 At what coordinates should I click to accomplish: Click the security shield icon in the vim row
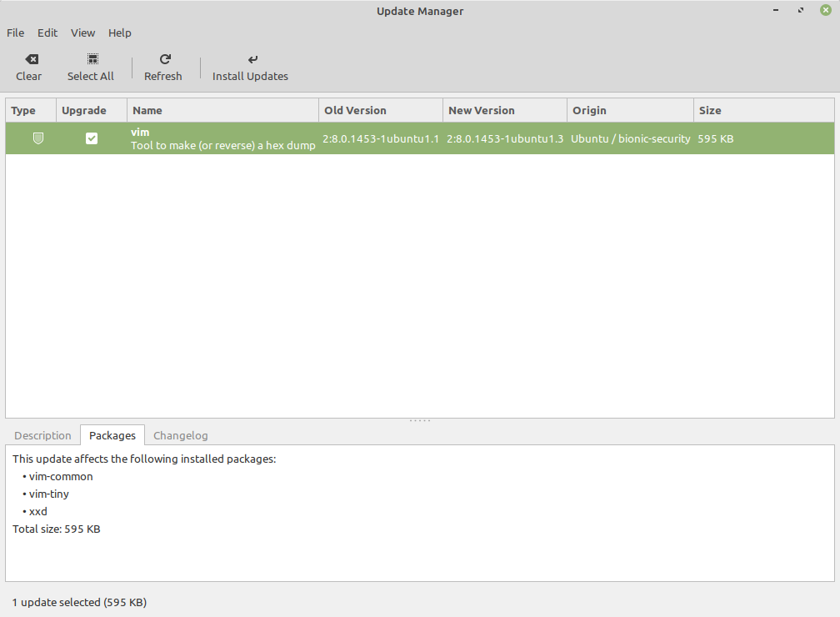pyautogui.click(x=38, y=138)
